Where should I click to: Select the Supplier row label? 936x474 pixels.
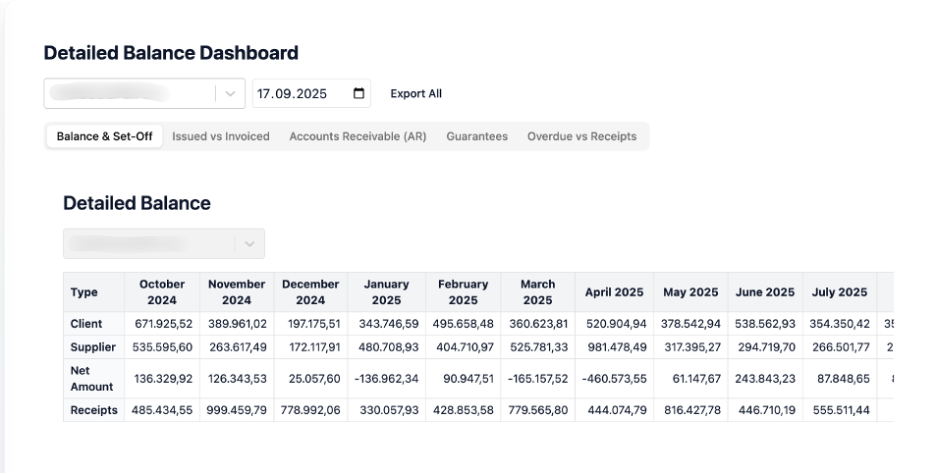(x=93, y=347)
